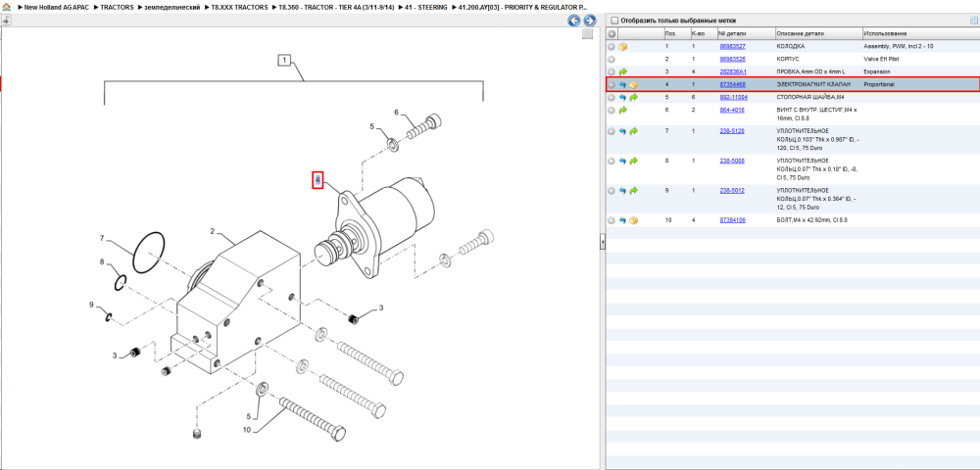The image size is (980, 470).
Task: Open part number link 892-11004
Action: pyautogui.click(x=732, y=97)
